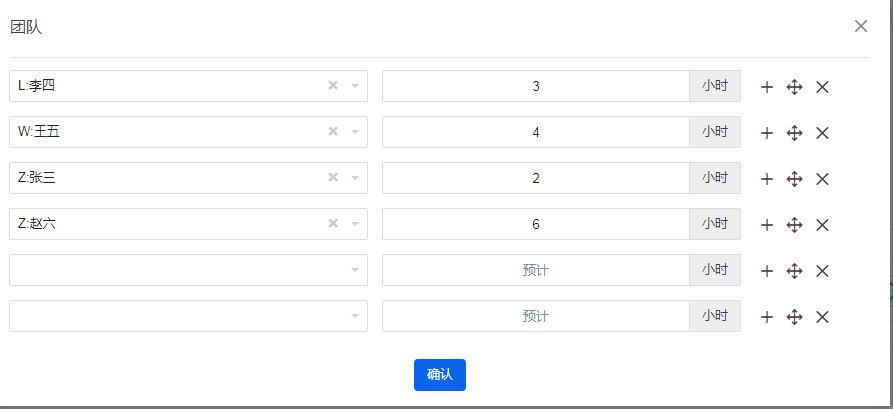Clear the W:王五 member selection
Screen dimensions: 893x409
pos(333,132)
